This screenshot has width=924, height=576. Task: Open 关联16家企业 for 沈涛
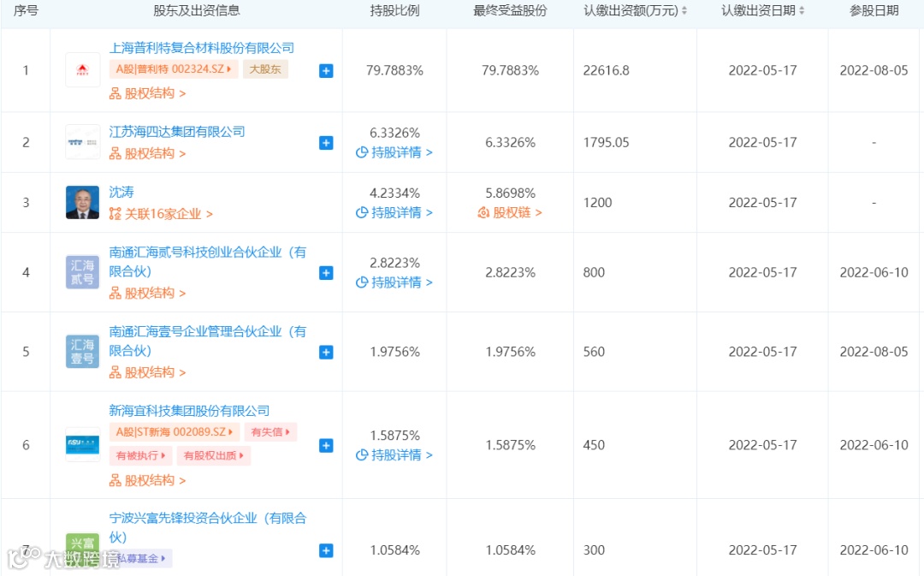[x=161, y=214]
